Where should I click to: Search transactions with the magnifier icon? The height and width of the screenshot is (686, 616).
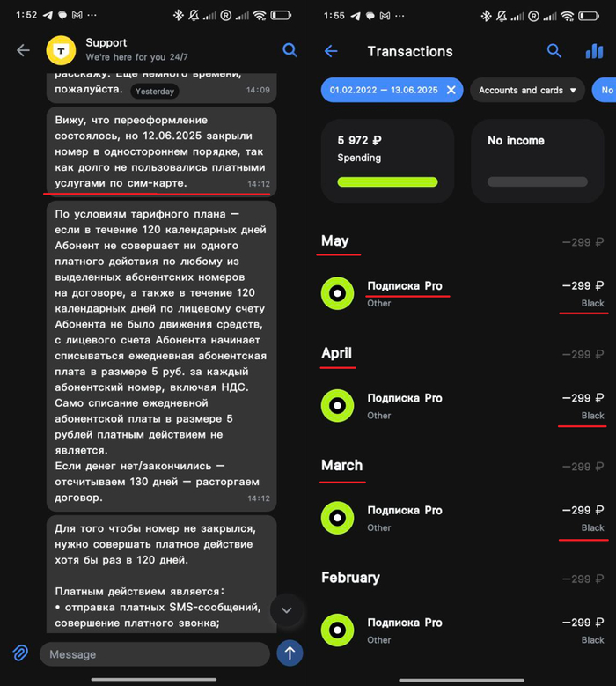click(x=554, y=51)
